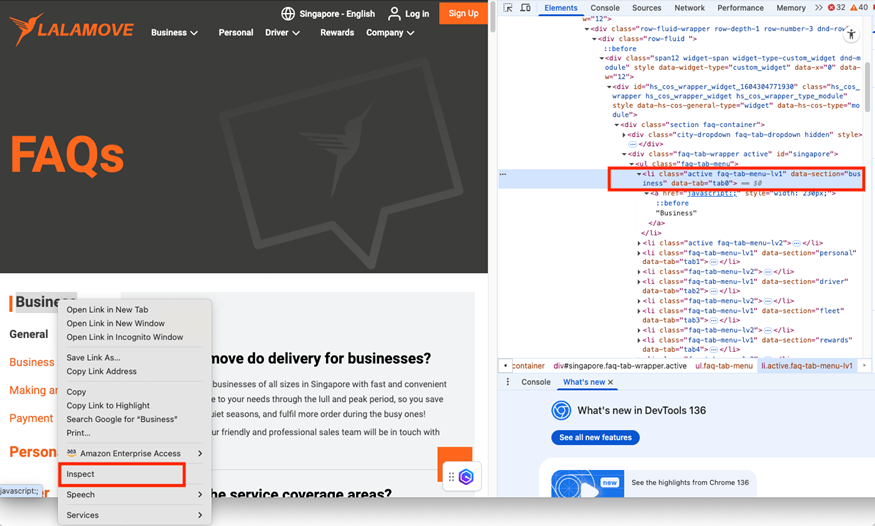
Task: Click the li.active.faq-tab-menu-lv1 breadcrumb
Action: point(807,366)
